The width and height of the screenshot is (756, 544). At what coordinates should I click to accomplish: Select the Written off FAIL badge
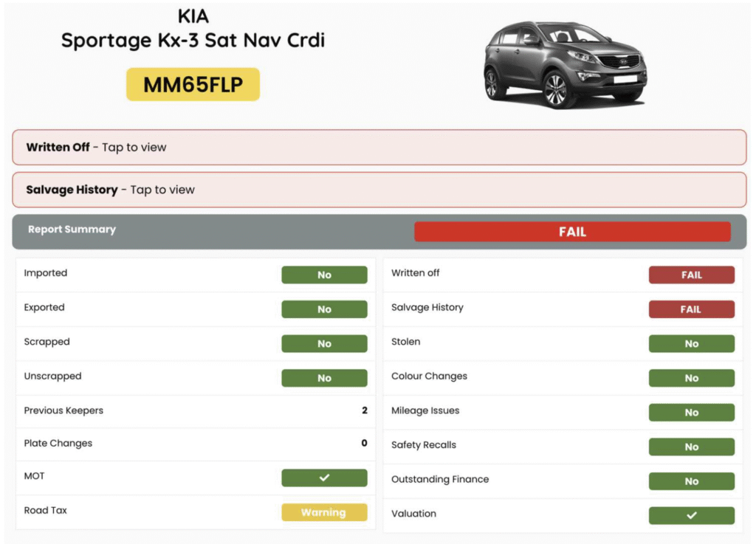pyautogui.click(x=691, y=275)
